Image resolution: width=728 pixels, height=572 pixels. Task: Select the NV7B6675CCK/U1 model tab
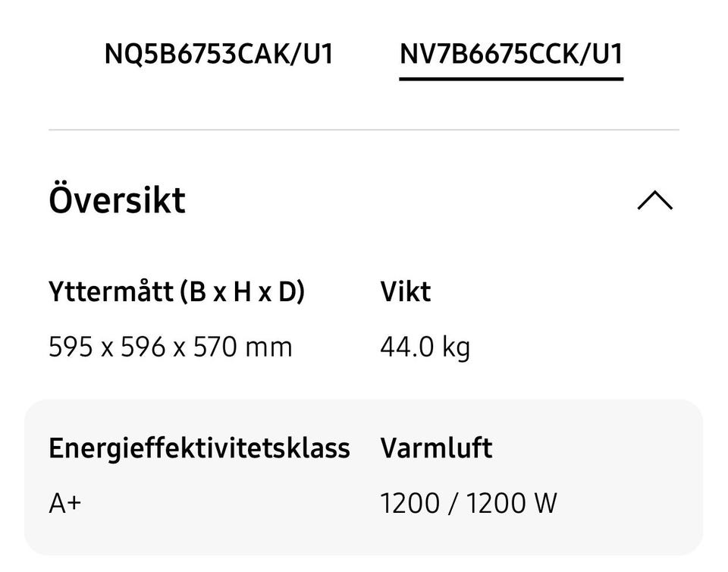coord(511,55)
